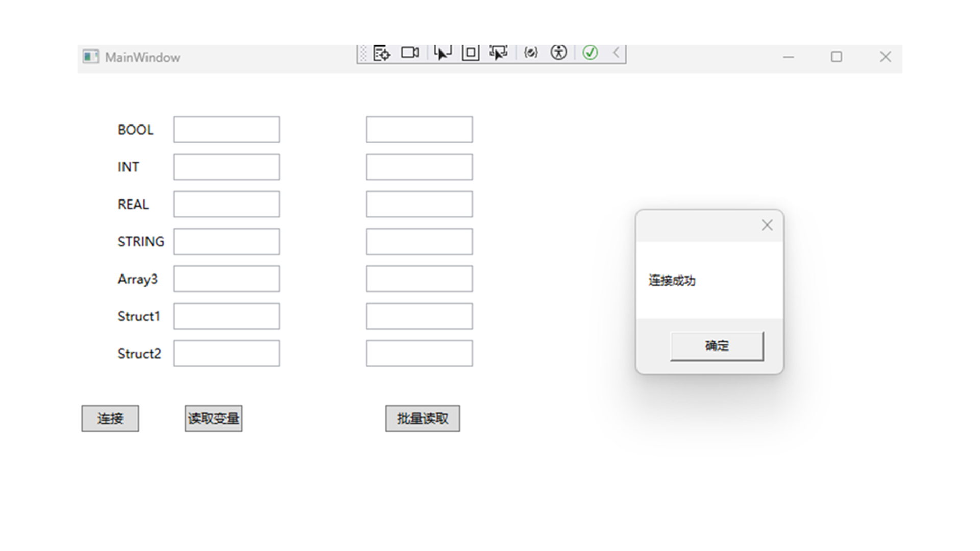Image resolution: width=980 pixels, height=551 pixels.
Task: Click the 批量读取 batch read button
Action: pos(423,418)
